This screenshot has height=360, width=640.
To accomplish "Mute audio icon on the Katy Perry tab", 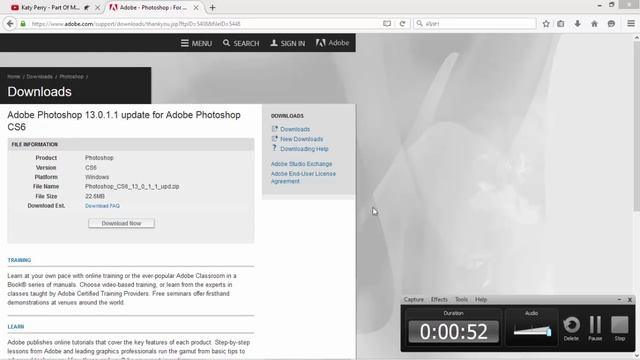I will tap(87, 7).
